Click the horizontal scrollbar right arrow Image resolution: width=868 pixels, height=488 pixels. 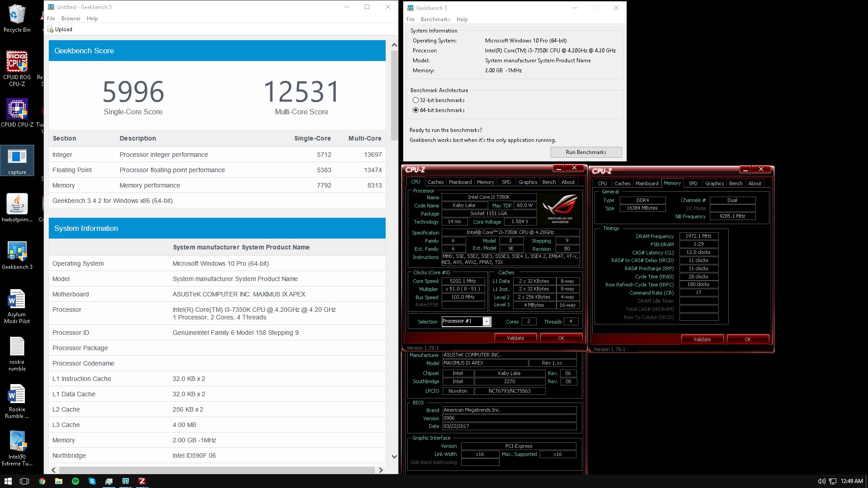click(x=381, y=470)
